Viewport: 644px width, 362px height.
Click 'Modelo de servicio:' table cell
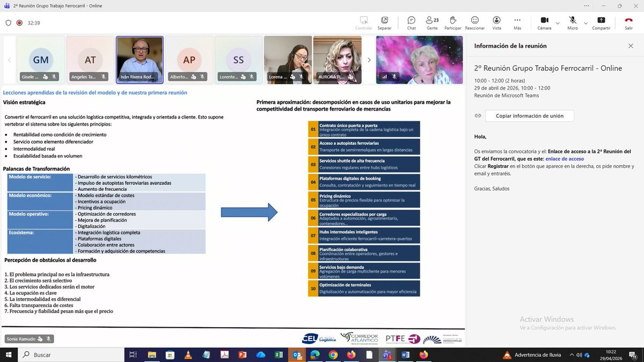[40, 183]
